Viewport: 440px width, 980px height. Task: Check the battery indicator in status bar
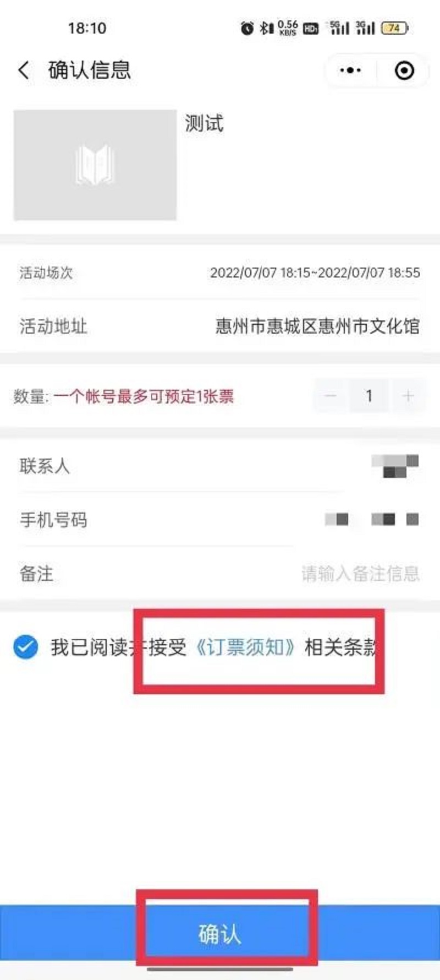[x=395, y=28]
